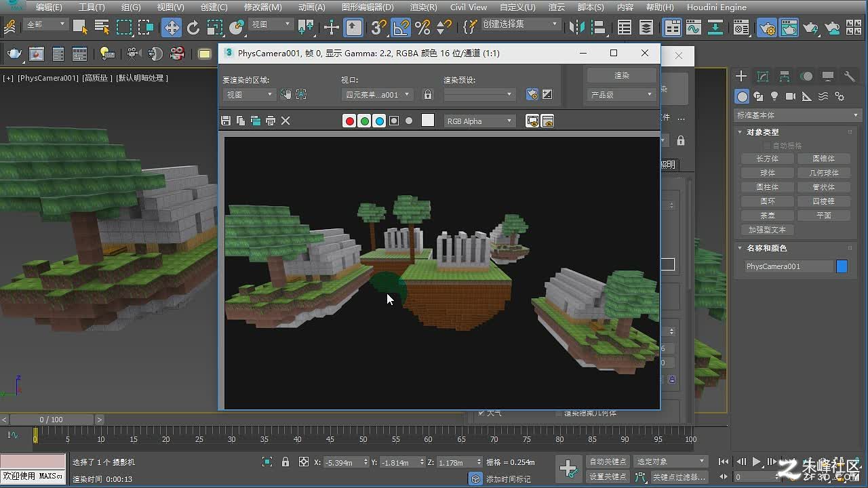
Task: Click Auto Region Selected icon
Action: (301, 94)
